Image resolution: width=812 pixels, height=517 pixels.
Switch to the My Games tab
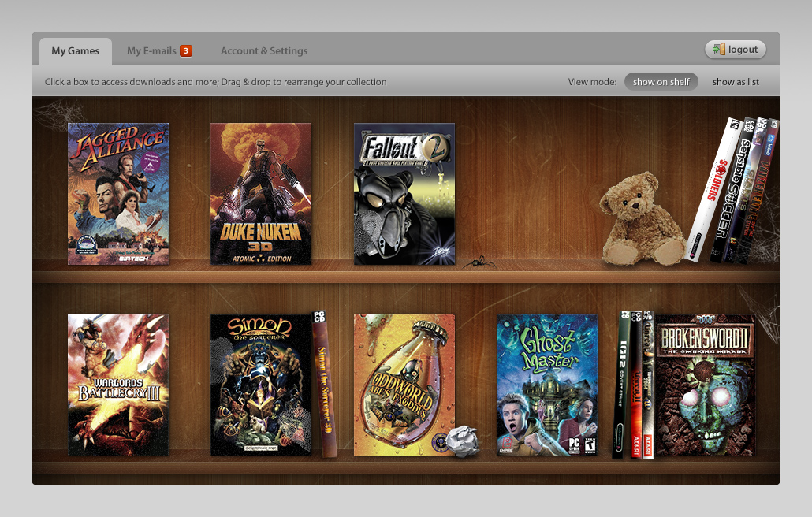[x=75, y=51]
